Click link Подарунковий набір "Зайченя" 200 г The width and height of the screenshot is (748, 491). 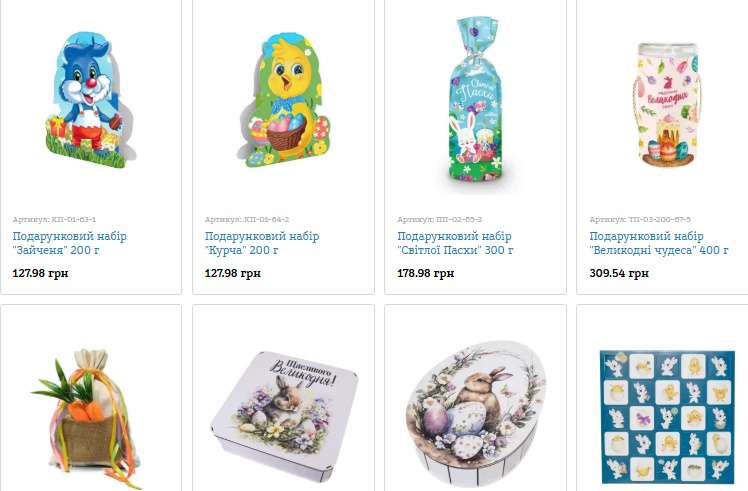coord(70,243)
